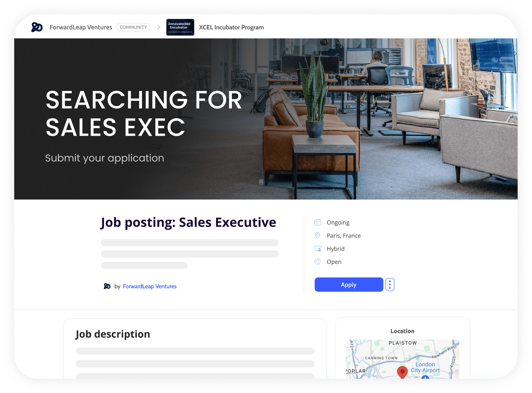532x393 pixels.
Task: Open London City Airport label on map
Action: point(425,367)
